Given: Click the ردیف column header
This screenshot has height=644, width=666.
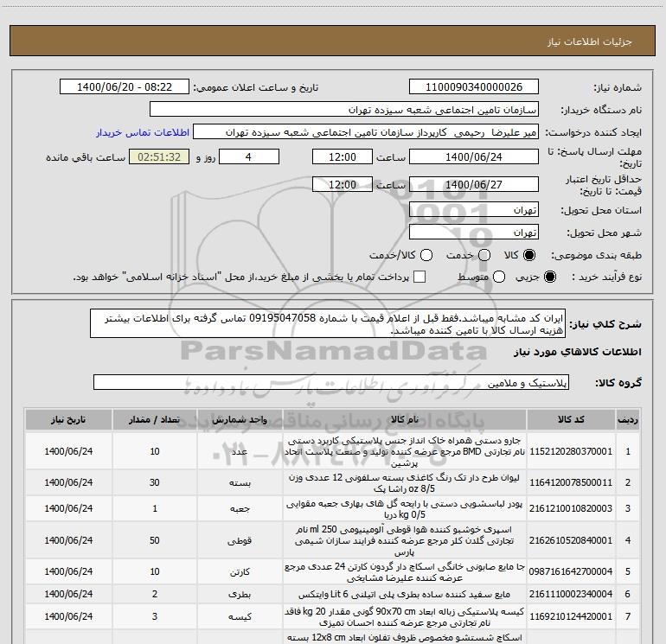Looking at the screenshot, I should pos(627,419).
